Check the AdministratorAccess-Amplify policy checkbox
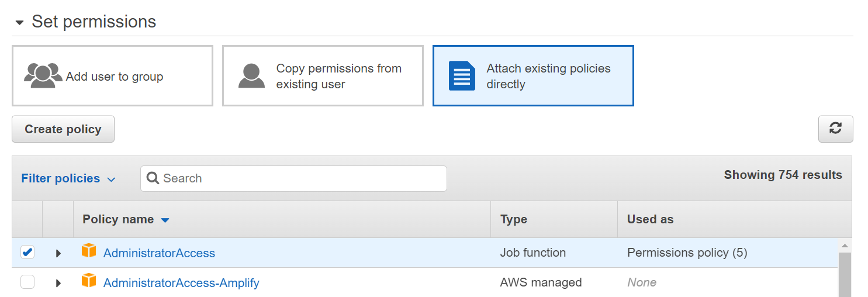868x297 pixels. click(x=27, y=282)
